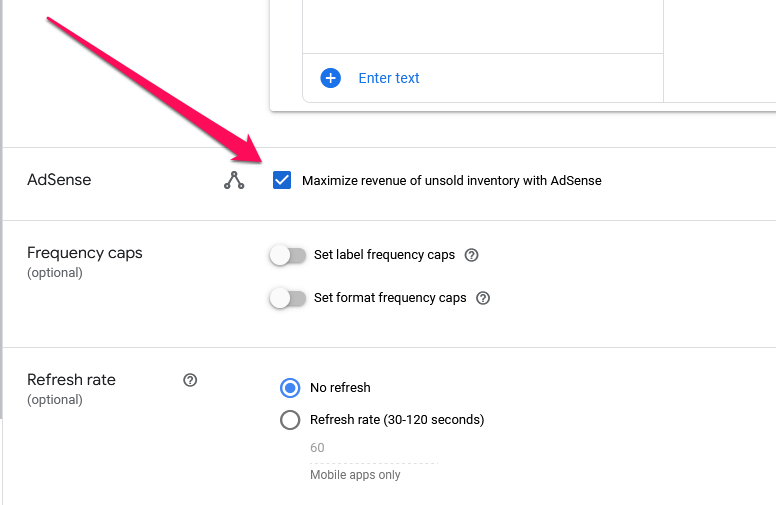Click the Set label frequency caps text
The width and height of the screenshot is (776, 505).
pyautogui.click(x=385, y=255)
